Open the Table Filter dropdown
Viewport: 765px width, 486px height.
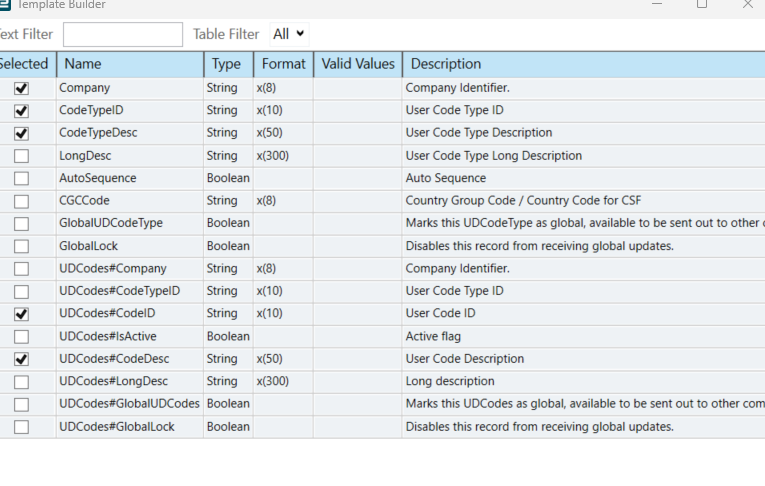(x=289, y=34)
